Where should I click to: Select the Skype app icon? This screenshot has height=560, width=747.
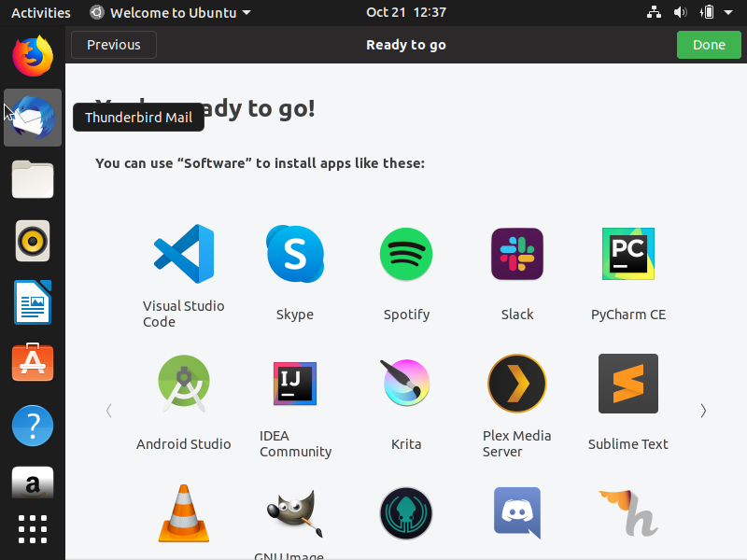pyautogui.click(x=295, y=254)
